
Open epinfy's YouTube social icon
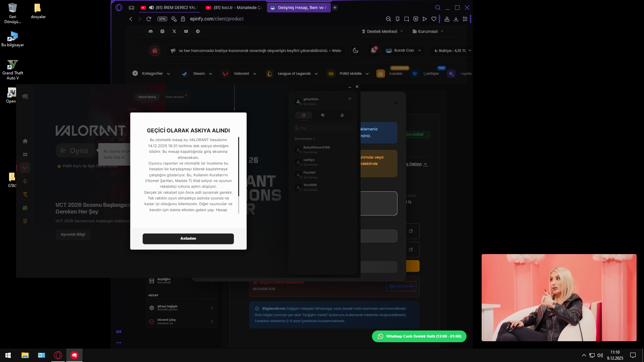point(186,31)
